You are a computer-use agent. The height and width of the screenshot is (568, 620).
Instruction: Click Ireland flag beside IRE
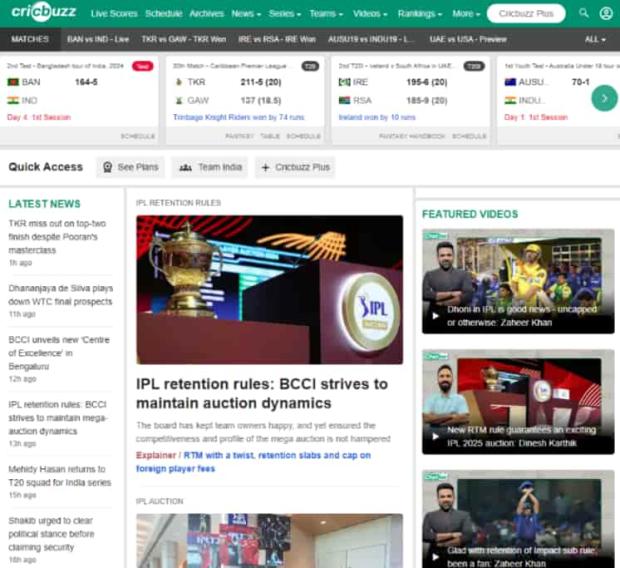point(344,82)
